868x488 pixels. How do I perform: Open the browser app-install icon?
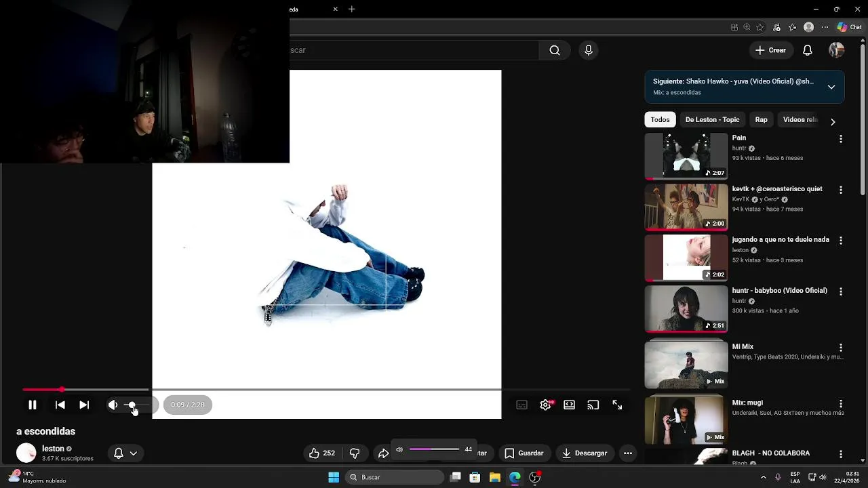(734, 27)
